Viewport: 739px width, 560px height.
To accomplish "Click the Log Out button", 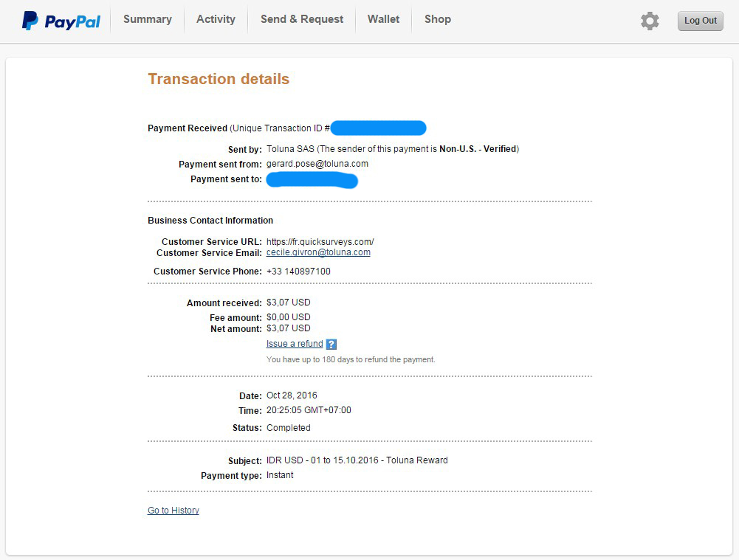I will [x=701, y=21].
